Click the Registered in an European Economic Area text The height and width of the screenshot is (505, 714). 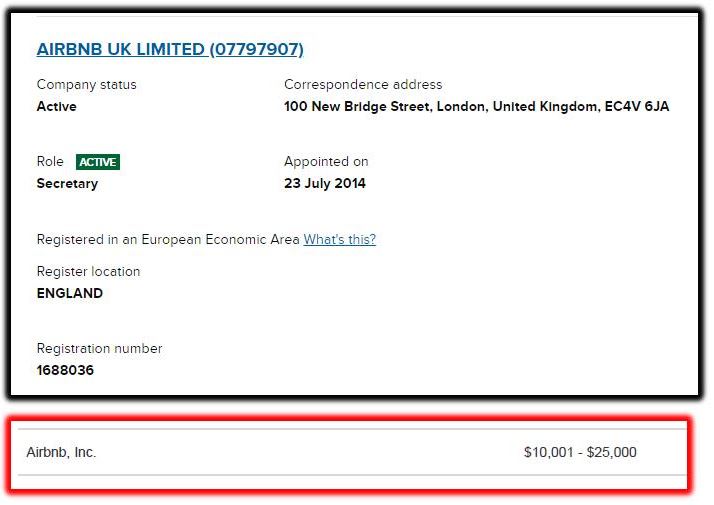(168, 240)
